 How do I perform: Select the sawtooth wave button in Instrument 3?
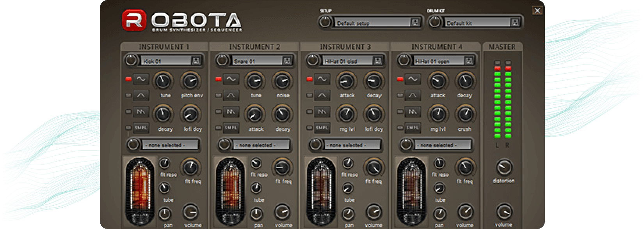pyautogui.click(x=322, y=111)
